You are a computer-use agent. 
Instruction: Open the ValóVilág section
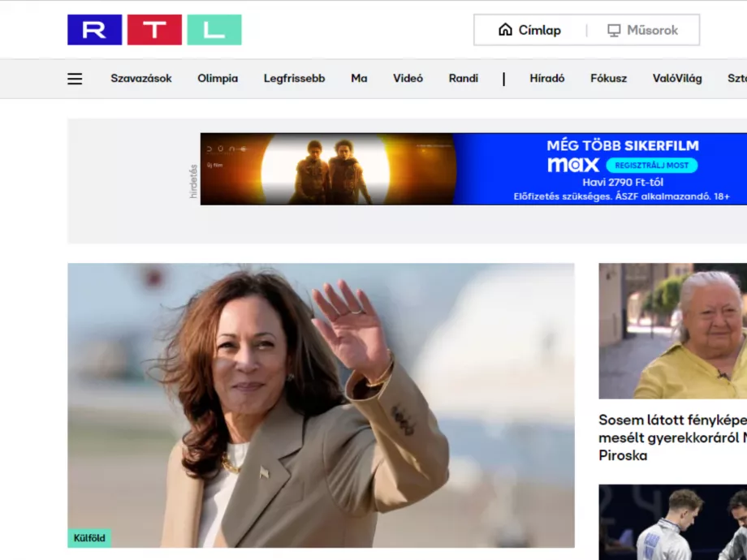(x=677, y=79)
